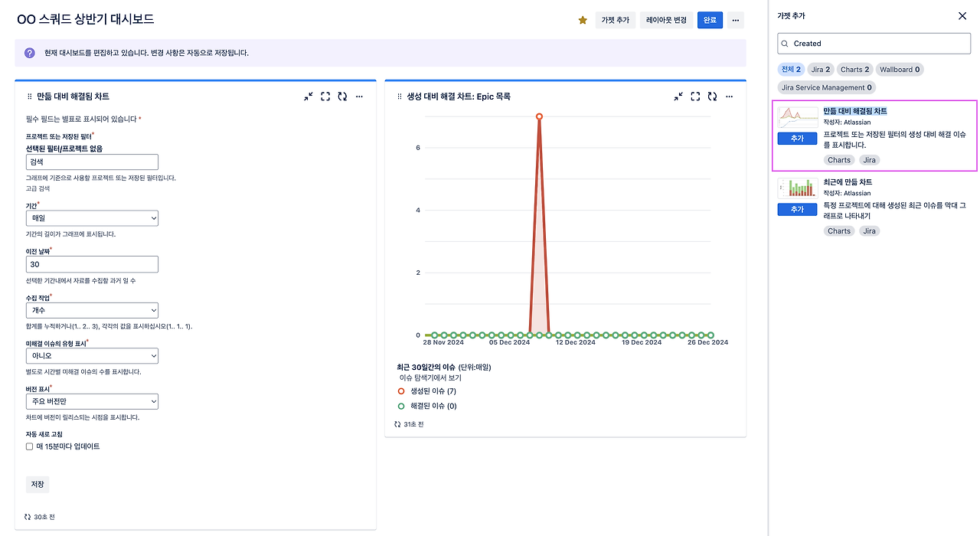Maximize the 만듦 대비 해결됨 차트 gadget
The height and width of the screenshot is (536, 980).
tap(325, 96)
